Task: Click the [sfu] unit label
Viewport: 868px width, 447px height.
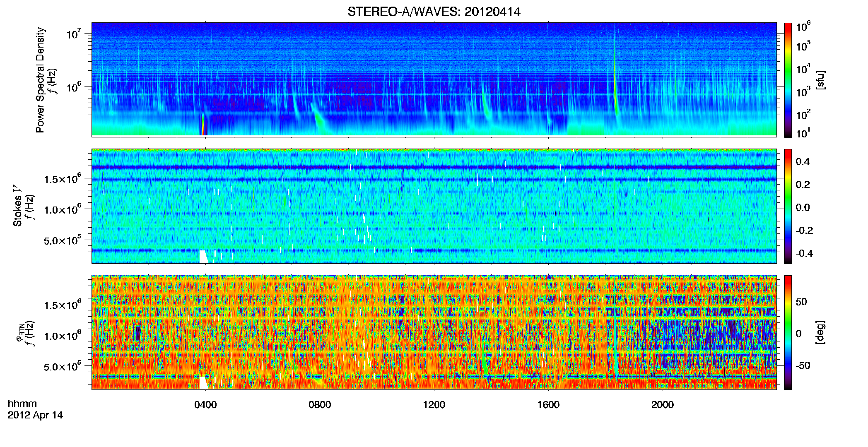Action: [821, 80]
